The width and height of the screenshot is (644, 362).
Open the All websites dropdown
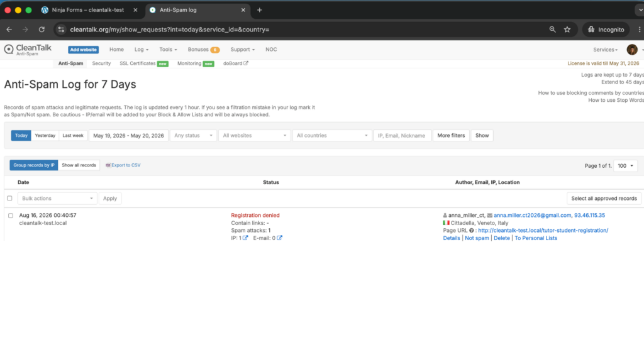[x=254, y=136]
